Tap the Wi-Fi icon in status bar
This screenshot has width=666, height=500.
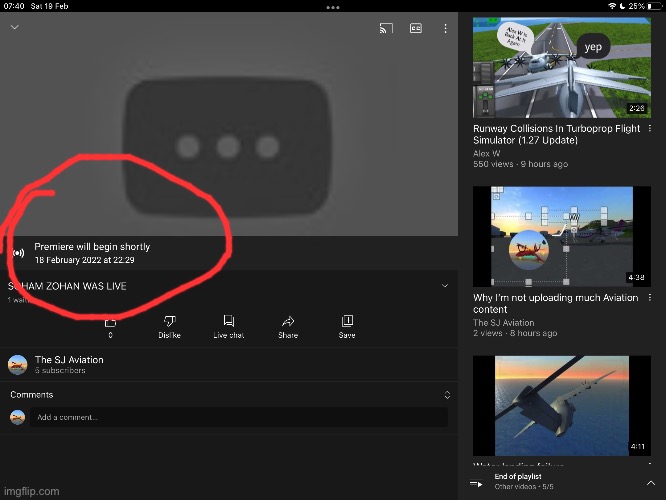(x=612, y=6)
